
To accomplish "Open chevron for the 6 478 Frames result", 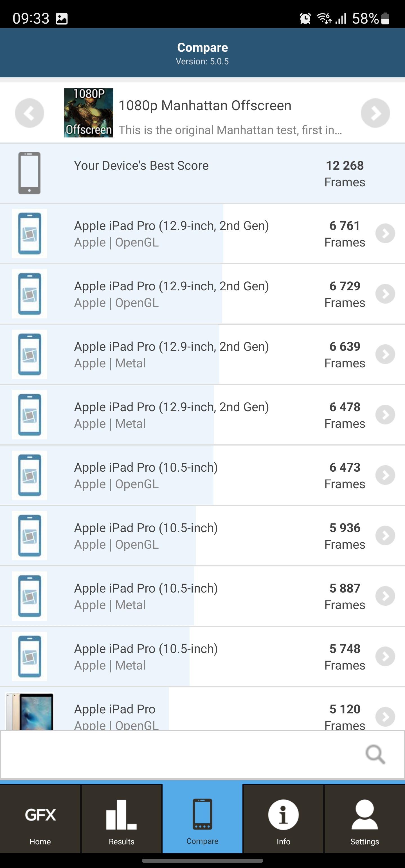I will click(x=385, y=414).
